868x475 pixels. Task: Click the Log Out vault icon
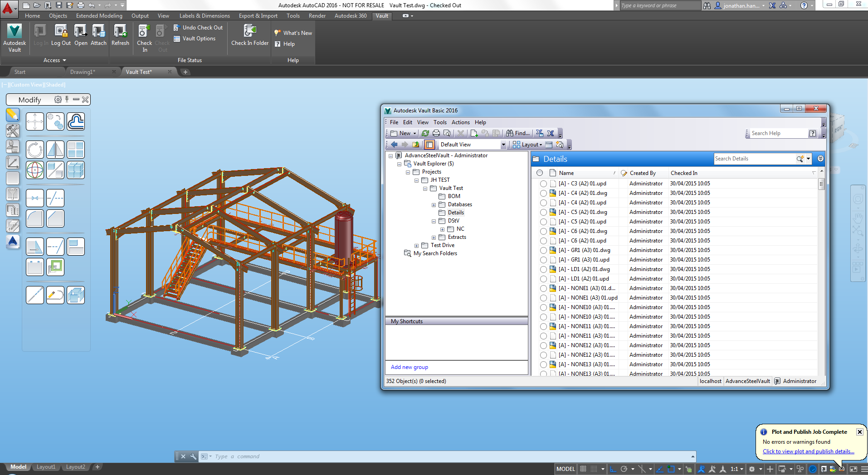coord(61,35)
